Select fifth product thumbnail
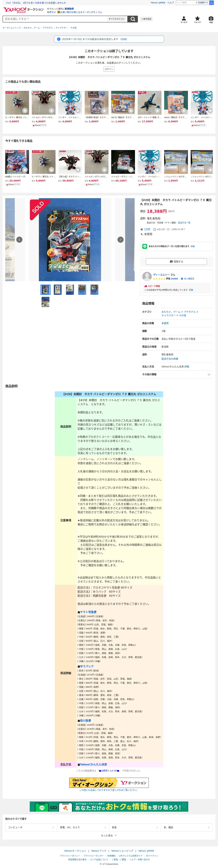 [95, 290]
